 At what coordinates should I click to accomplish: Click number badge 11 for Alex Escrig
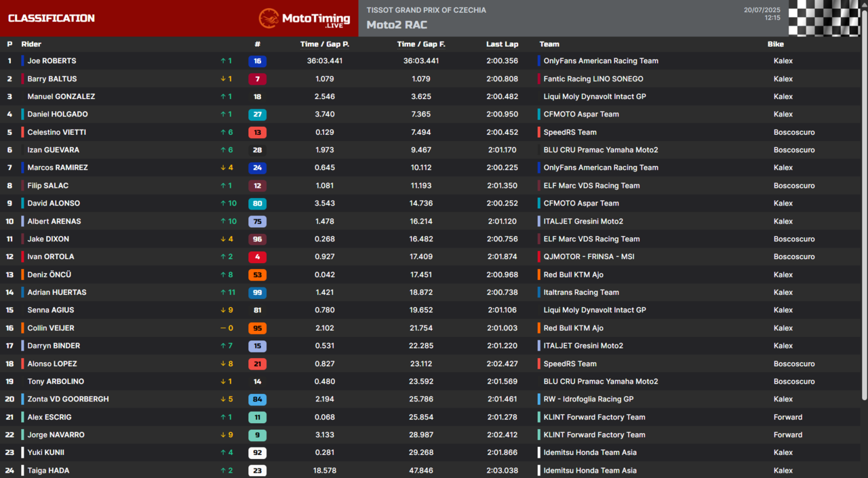pos(257,417)
